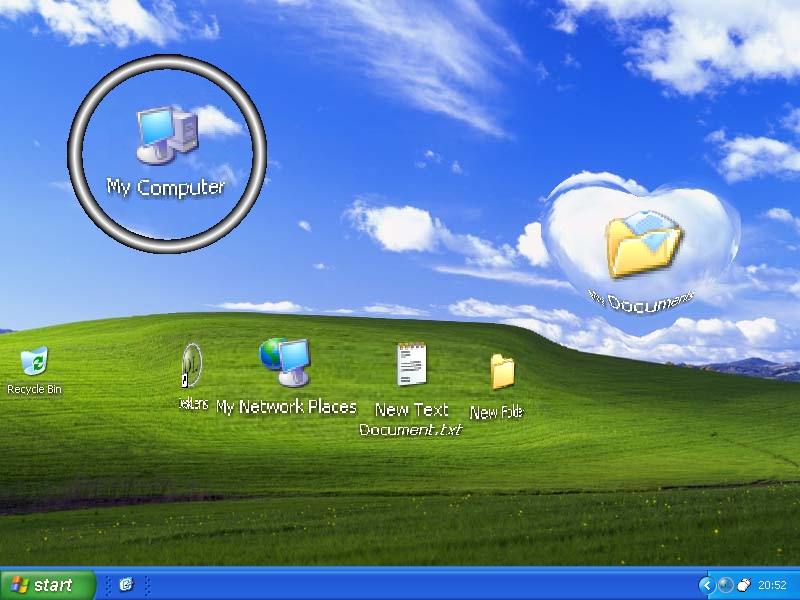Expand hidden system tray icons

pos(706,585)
